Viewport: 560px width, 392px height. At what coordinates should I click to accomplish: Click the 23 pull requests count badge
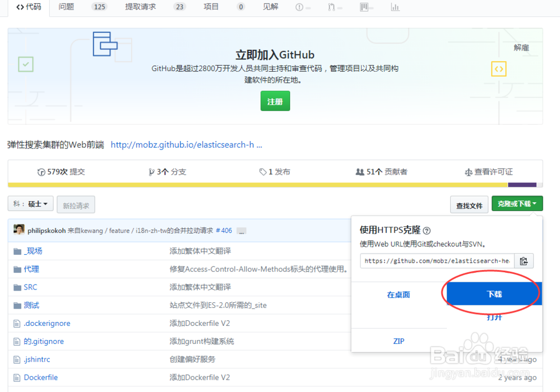point(180,7)
